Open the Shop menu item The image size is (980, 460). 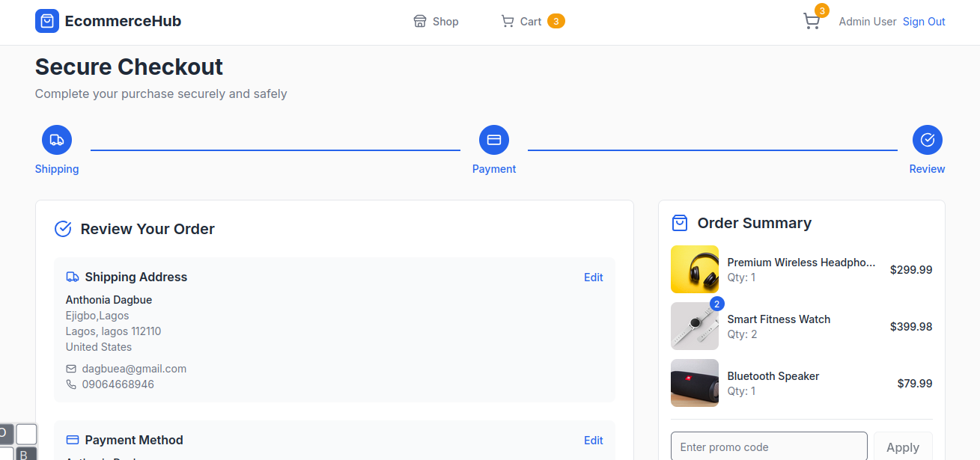click(436, 22)
